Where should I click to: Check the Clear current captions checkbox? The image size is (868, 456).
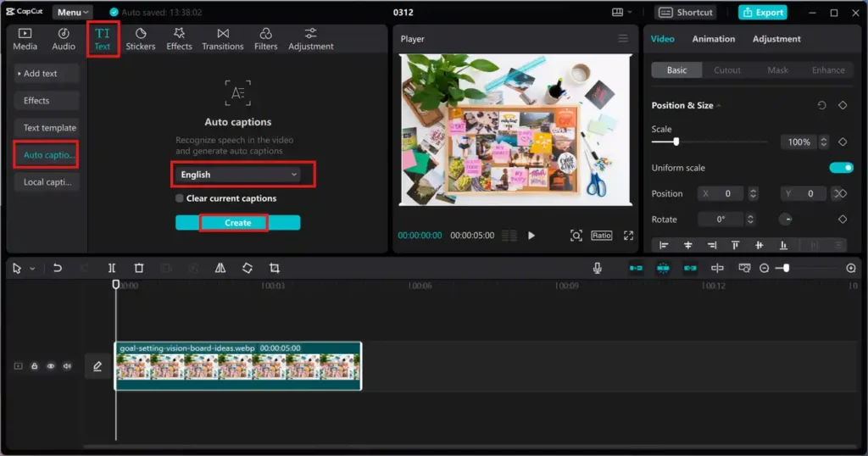click(180, 198)
